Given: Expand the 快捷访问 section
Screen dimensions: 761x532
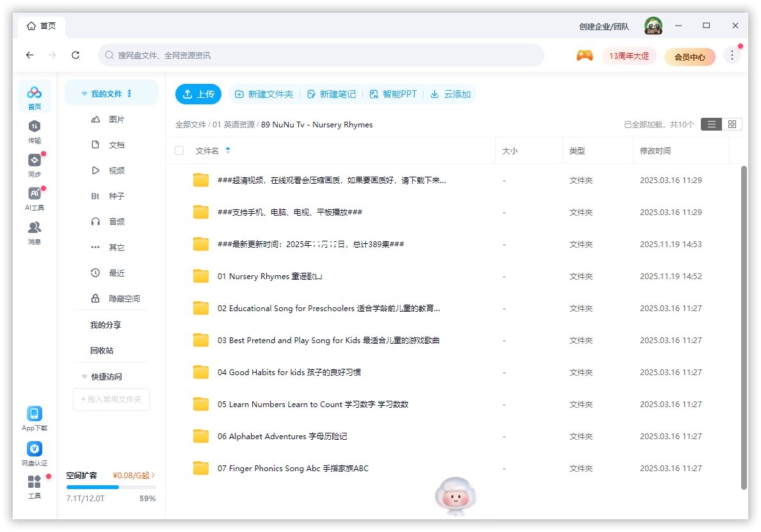Looking at the screenshot, I should point(84,376).
